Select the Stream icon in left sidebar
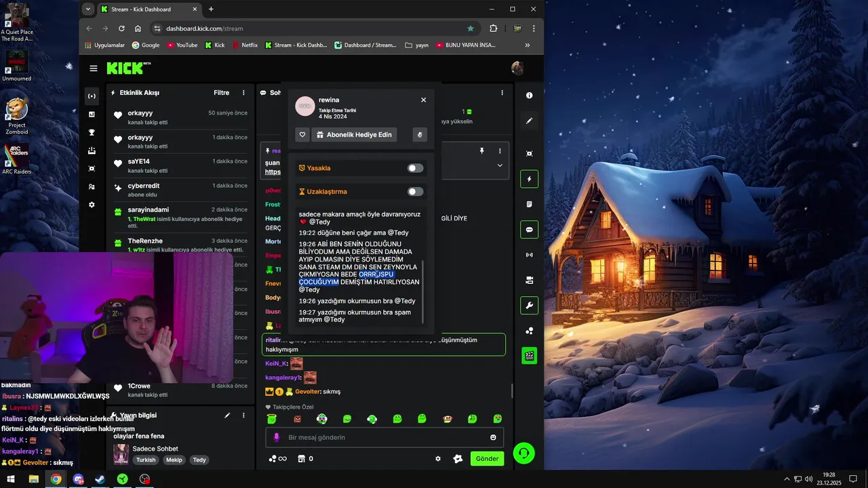Viewport: 868px width, 488px height. [x=92, y=96]
